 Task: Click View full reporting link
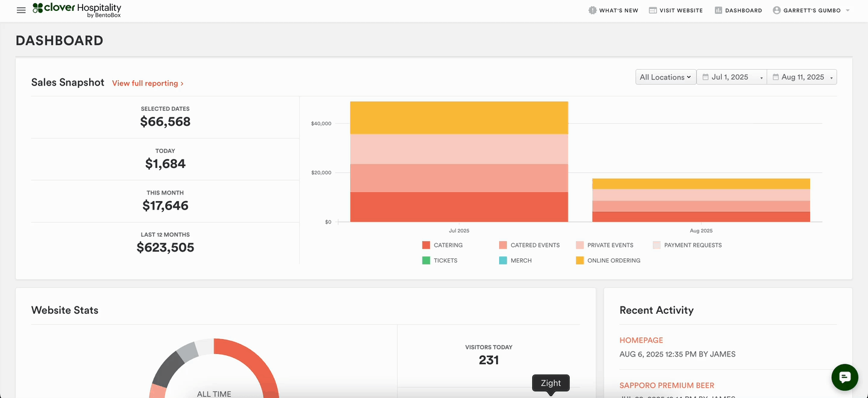(148, 83)
